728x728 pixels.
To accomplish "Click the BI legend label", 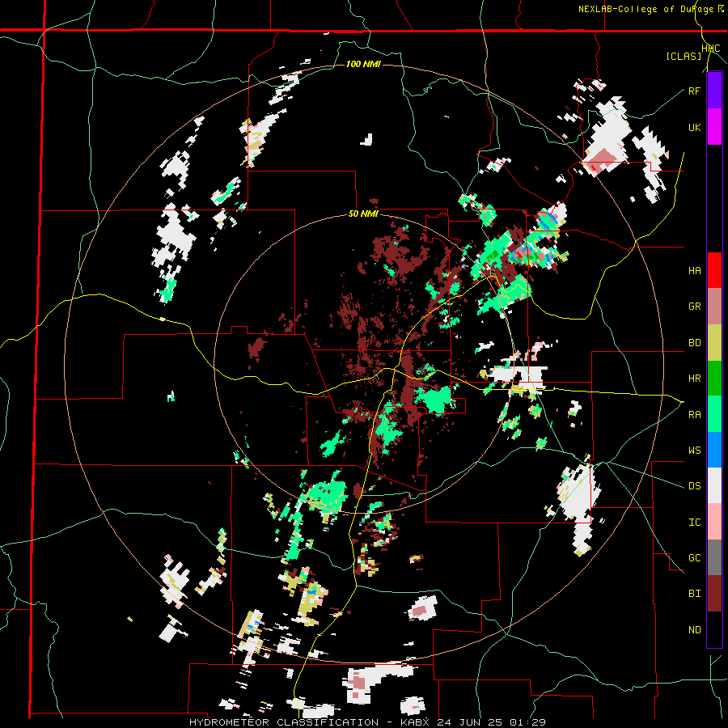I will 694,594.
